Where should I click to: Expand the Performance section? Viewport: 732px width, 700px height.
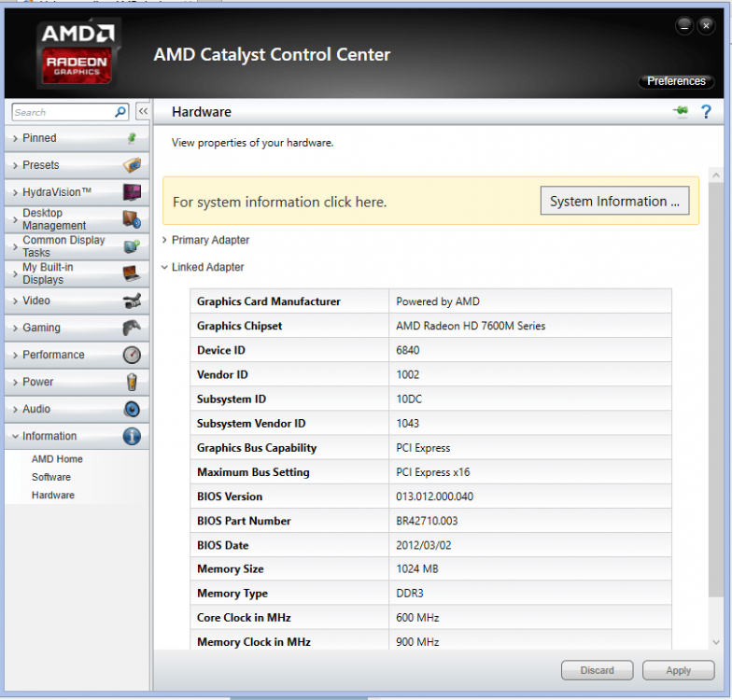coord(77,355)
